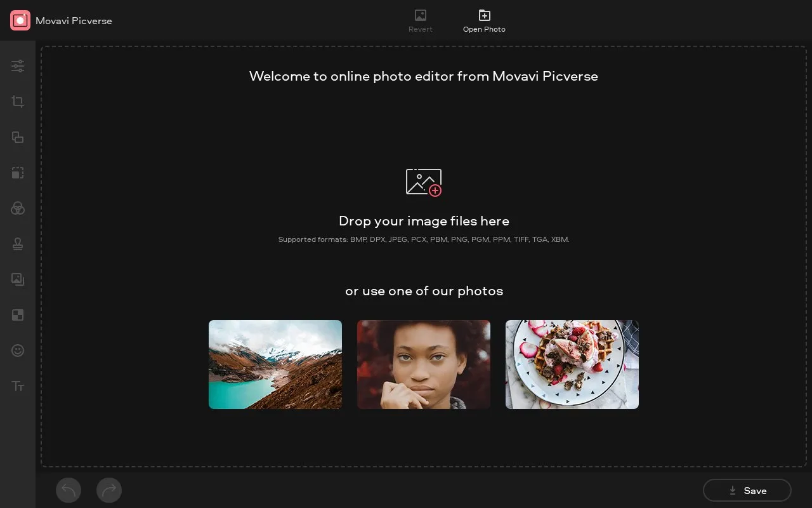Choose the waffle dessert sample photo
Viewport: 812px width, 508px height.
point(572,364)
